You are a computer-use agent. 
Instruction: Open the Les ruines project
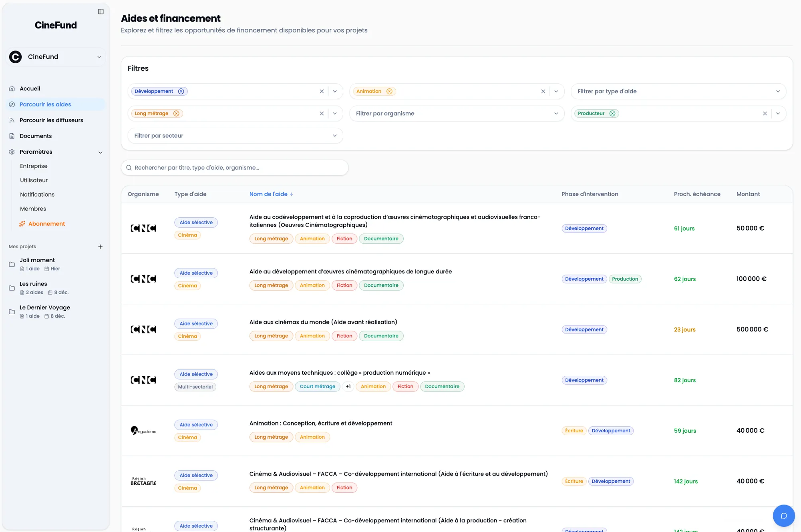click(x=34, y=284)
